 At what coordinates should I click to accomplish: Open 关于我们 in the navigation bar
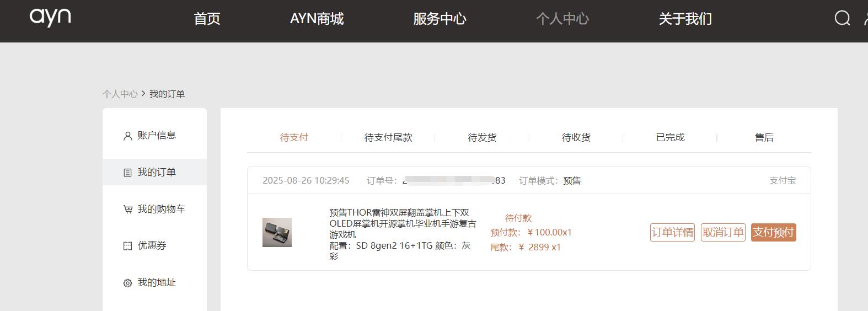click(685, 19)
